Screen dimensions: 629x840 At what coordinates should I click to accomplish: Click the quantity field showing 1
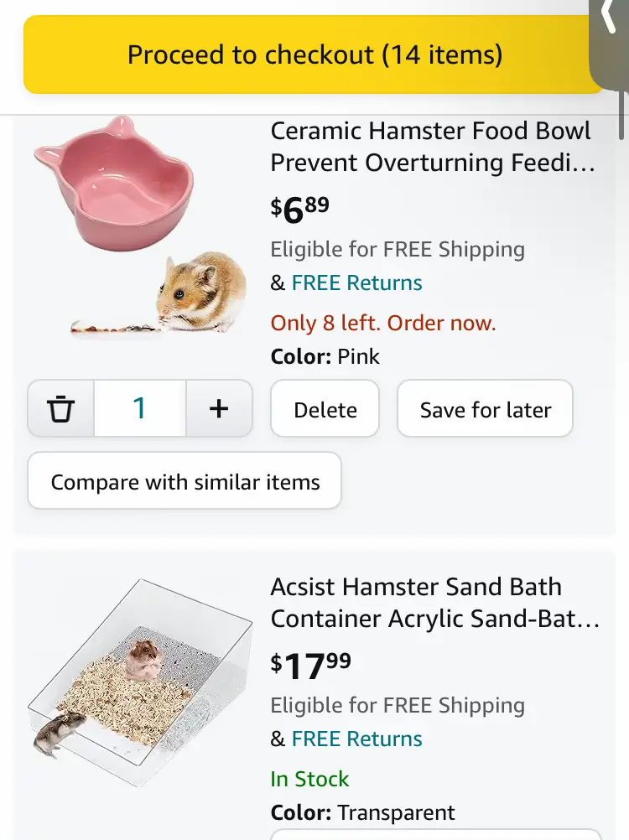[139, 408]
